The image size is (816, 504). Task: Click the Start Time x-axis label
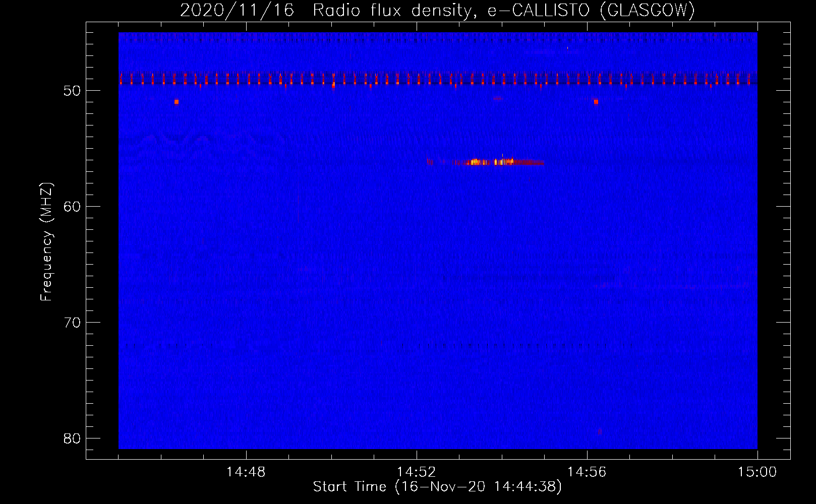point(437,487)
